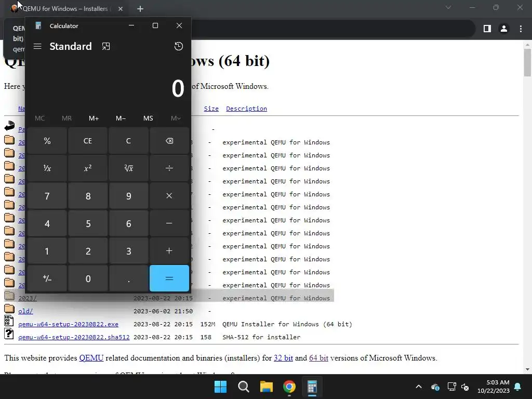This screenshot has width=532, height=399.
Task: Click digit 1 on Calculator
Action: click(x=47, y=251)
